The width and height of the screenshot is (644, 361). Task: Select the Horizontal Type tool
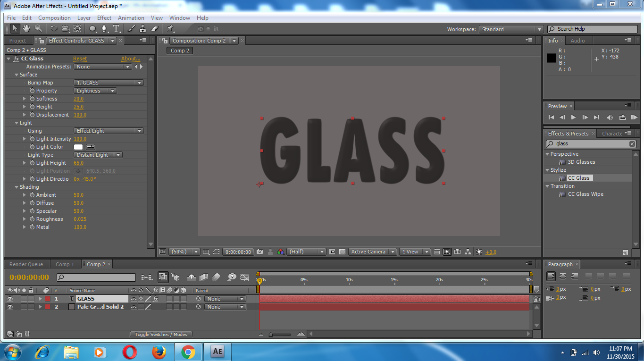tap(117, 28)
